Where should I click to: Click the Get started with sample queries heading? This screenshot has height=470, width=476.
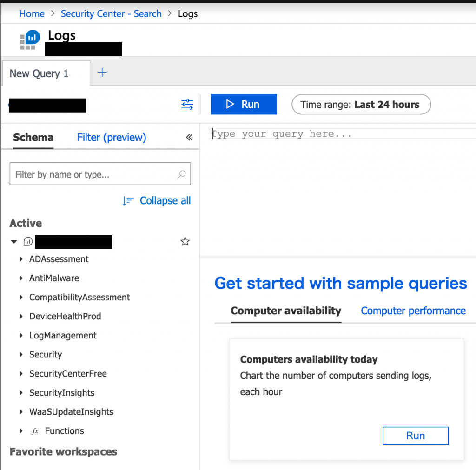tap(341, 284)
